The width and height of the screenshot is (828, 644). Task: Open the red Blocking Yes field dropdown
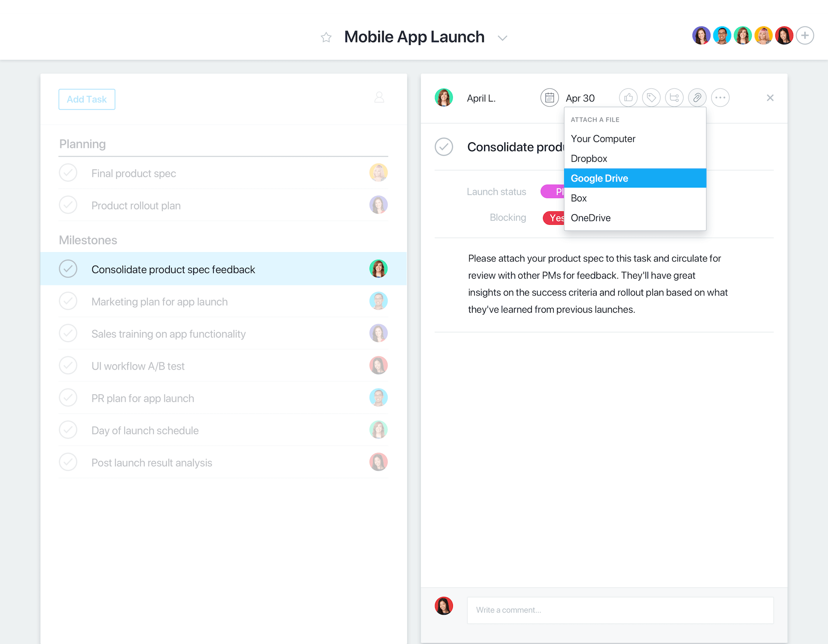point(554,218)
